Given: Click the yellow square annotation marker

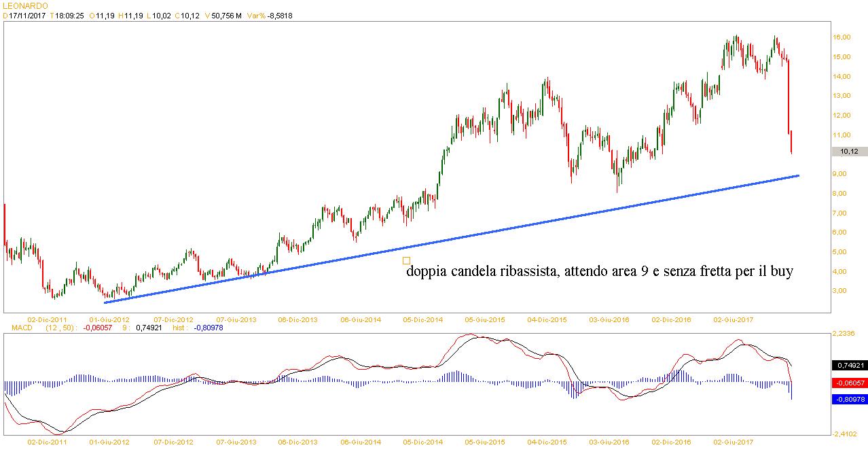Looking at the screenshot, I should 406,260.
